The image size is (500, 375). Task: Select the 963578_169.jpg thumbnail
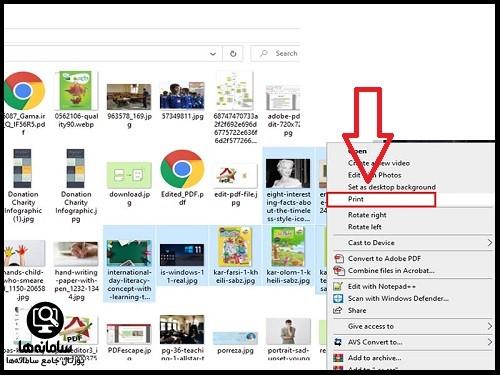(x=129, y=97)
